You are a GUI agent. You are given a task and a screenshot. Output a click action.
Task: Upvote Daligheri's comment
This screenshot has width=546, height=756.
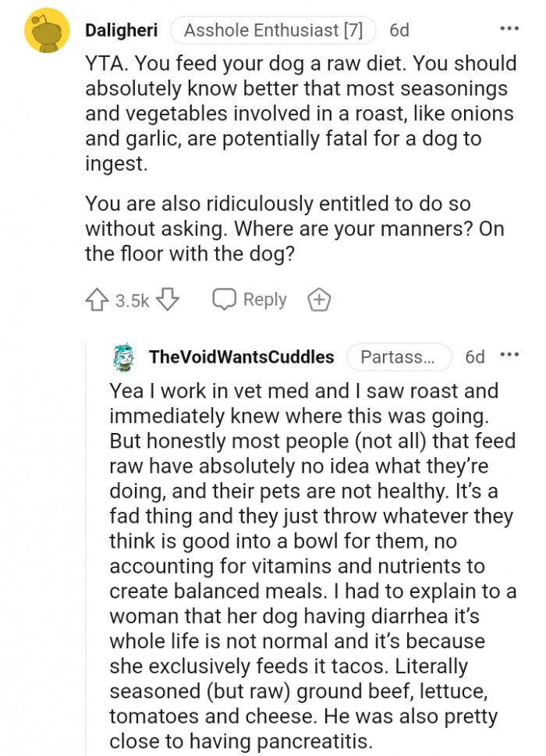tap(97, 300)
